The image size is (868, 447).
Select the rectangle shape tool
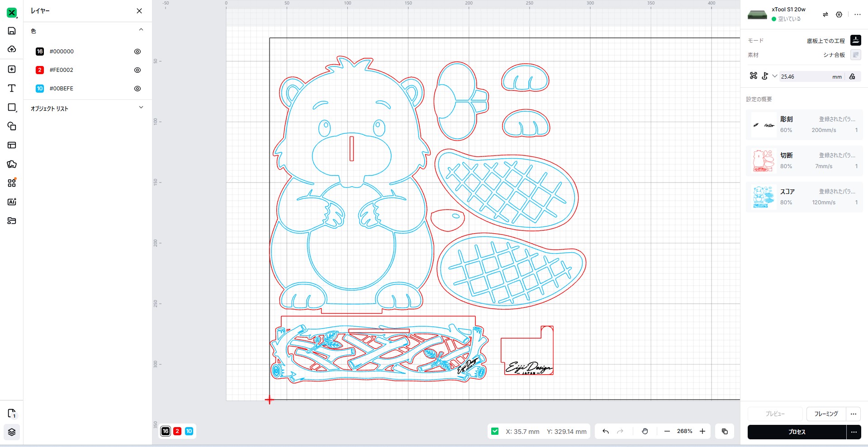(12, 108)
